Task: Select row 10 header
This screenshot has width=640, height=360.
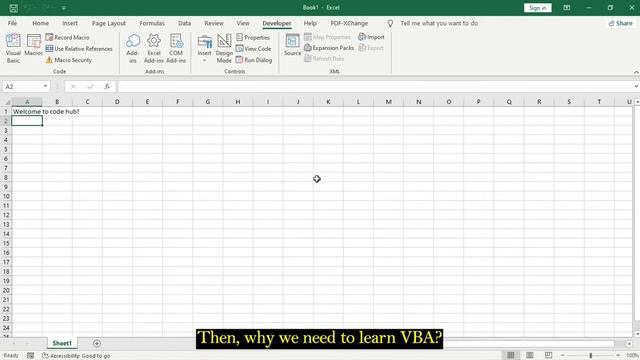Action: 6,196
